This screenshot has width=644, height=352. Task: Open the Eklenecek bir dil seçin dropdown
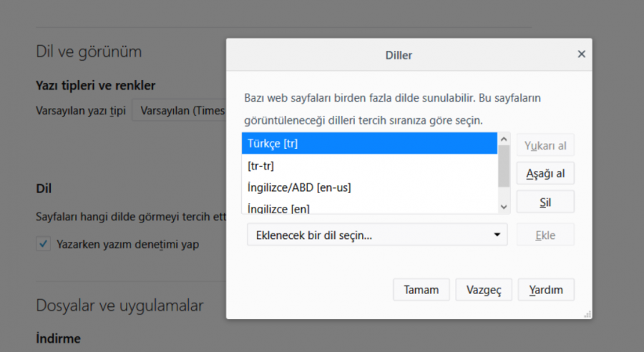376,235
